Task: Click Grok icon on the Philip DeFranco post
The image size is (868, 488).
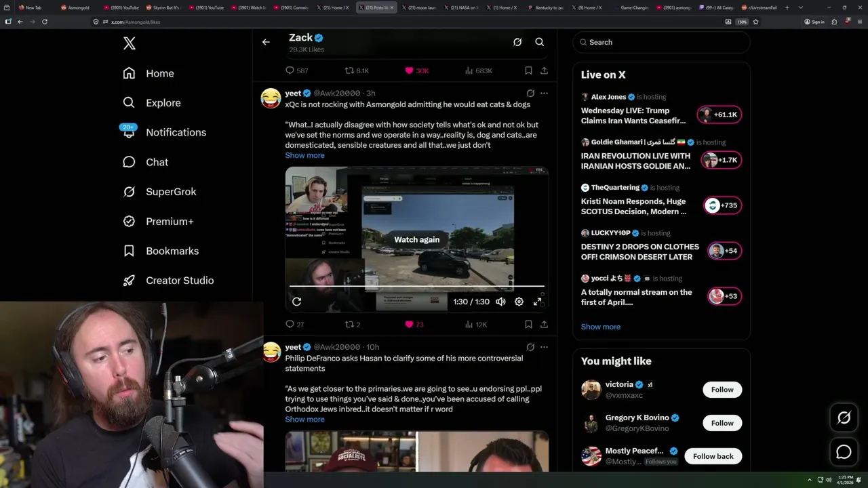Action: (x=530, y=347)
